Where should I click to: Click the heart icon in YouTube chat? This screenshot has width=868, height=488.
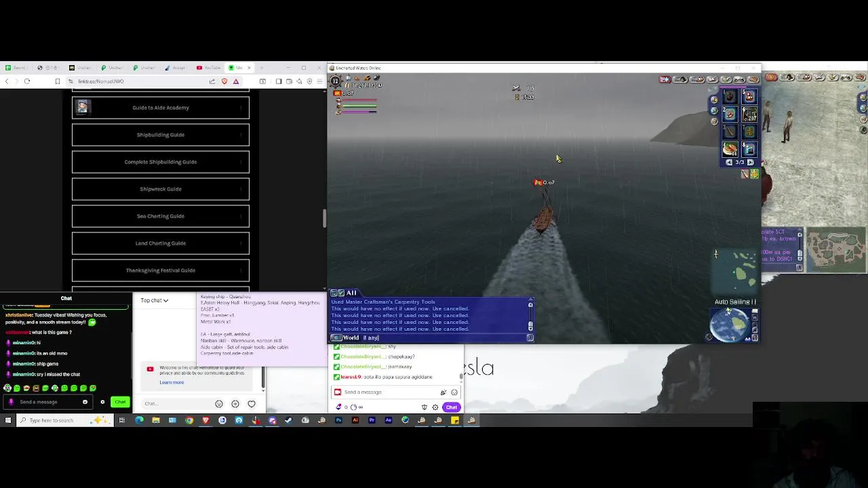point(252,404)
